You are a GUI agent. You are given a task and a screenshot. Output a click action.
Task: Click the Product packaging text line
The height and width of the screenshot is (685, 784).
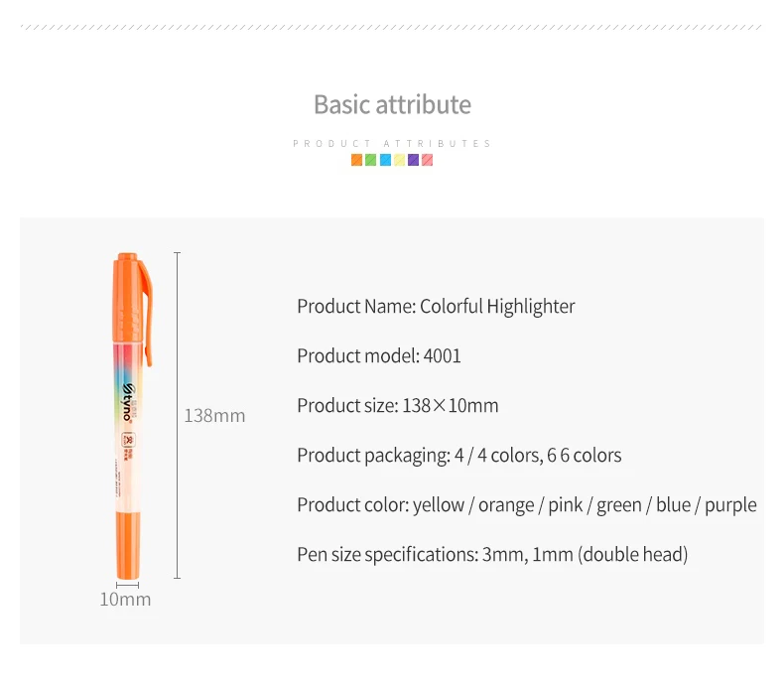pos(459,456)
